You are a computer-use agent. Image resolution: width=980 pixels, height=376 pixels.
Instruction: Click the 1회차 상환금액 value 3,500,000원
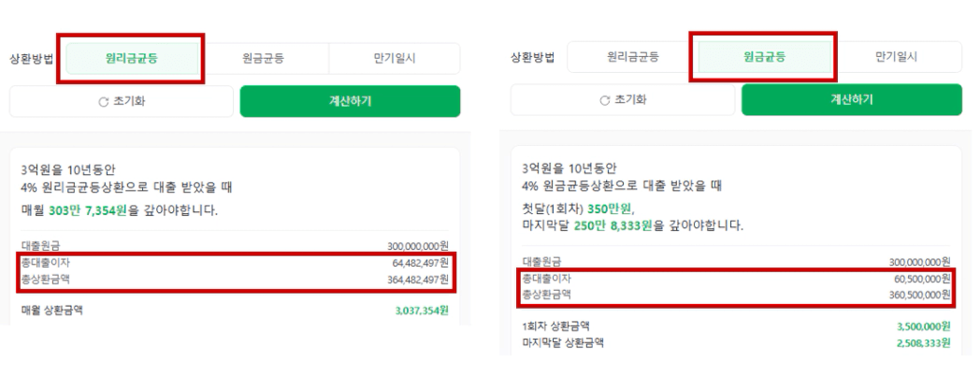924,326
